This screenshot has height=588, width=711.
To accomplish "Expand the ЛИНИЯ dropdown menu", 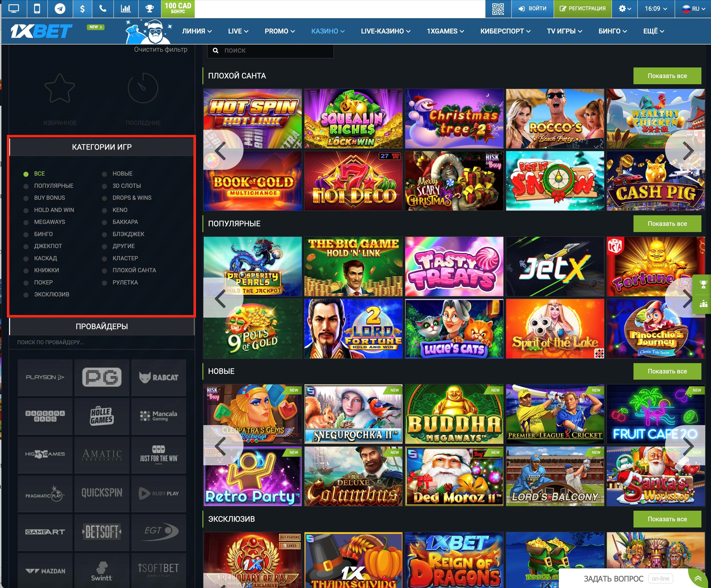I will [x=197, y=31].
